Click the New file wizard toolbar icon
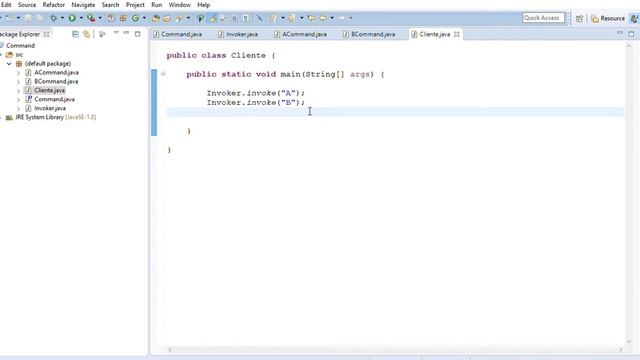Viewport: 640px width, 360px height. coord(9,18)
